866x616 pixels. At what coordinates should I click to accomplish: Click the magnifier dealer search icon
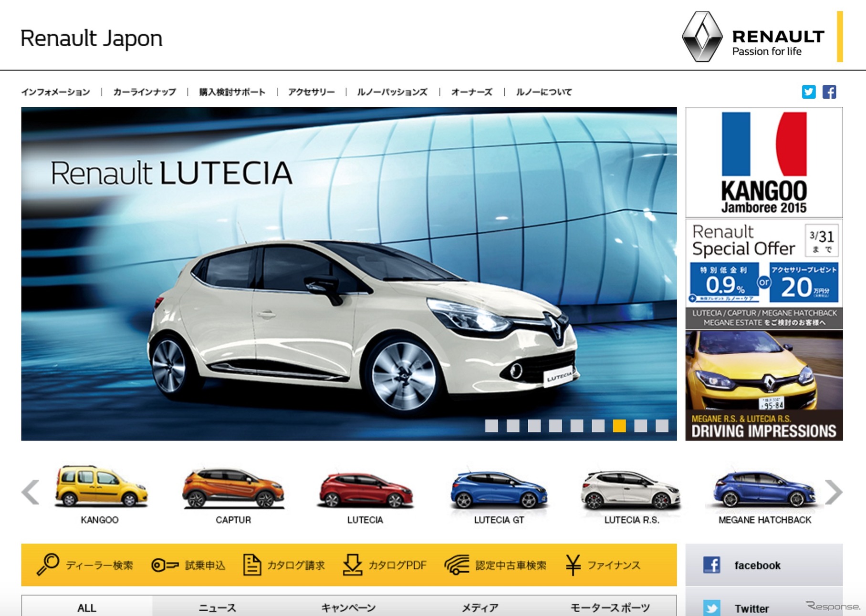(48, 565)
